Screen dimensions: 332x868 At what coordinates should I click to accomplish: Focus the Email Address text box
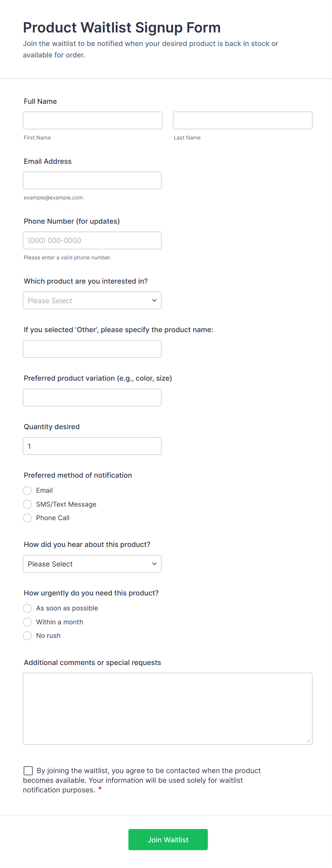[x=92, y=181]
